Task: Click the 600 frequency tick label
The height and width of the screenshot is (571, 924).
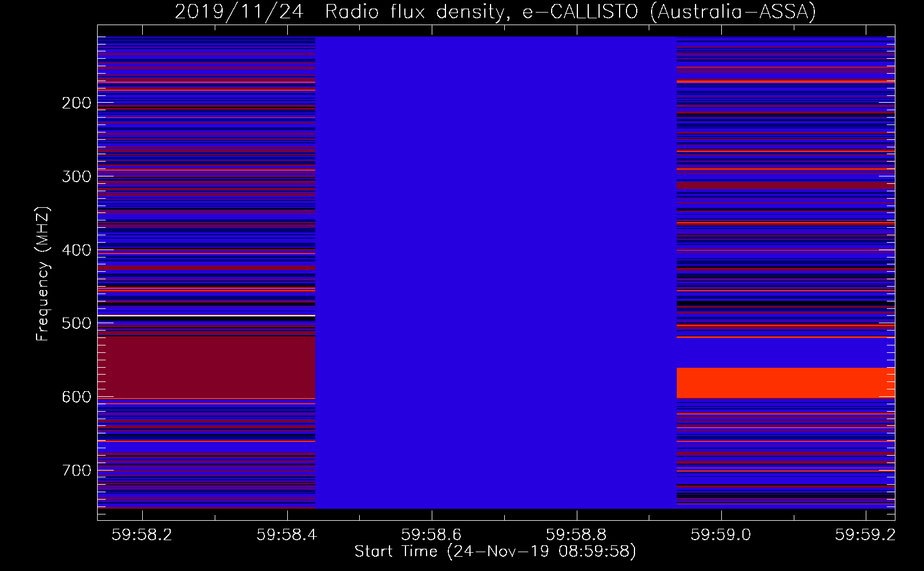Action: click(77, 397)
